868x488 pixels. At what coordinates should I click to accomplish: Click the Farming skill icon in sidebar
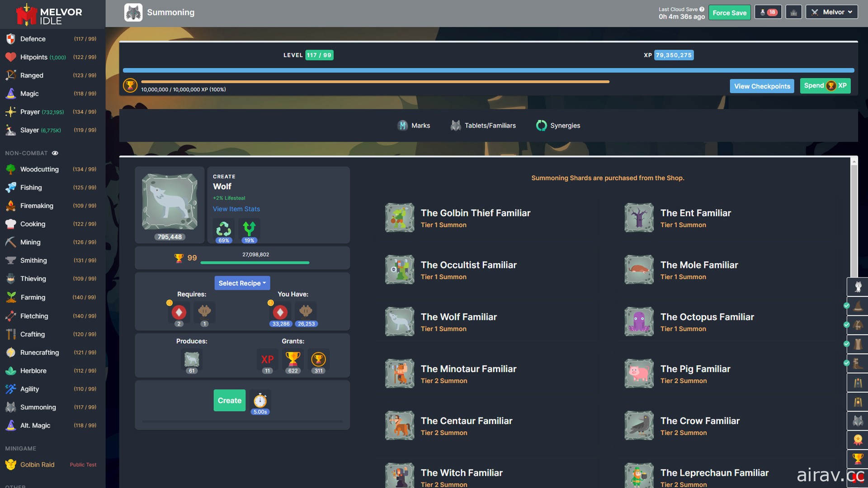10,297
